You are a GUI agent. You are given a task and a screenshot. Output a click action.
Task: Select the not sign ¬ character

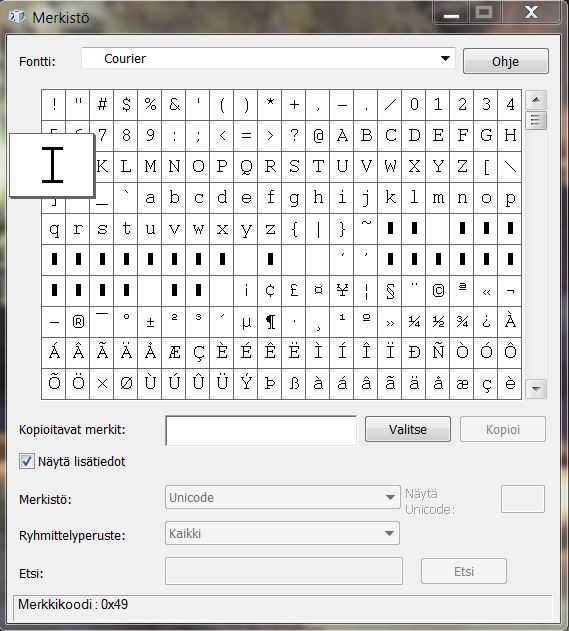(510, 291)
